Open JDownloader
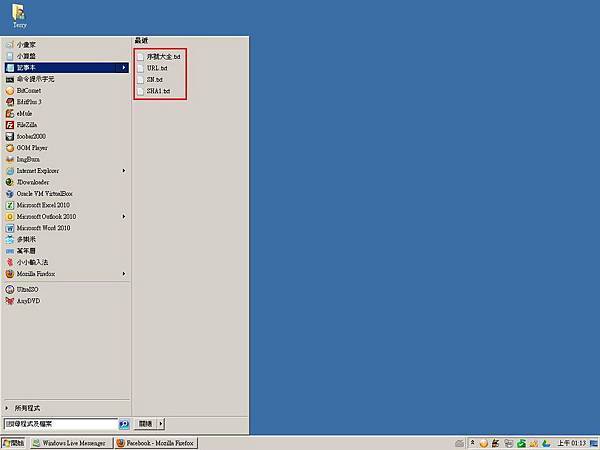The height and width of the screenshot is (450, 600). pyautogui.click(x=67, y=182)
